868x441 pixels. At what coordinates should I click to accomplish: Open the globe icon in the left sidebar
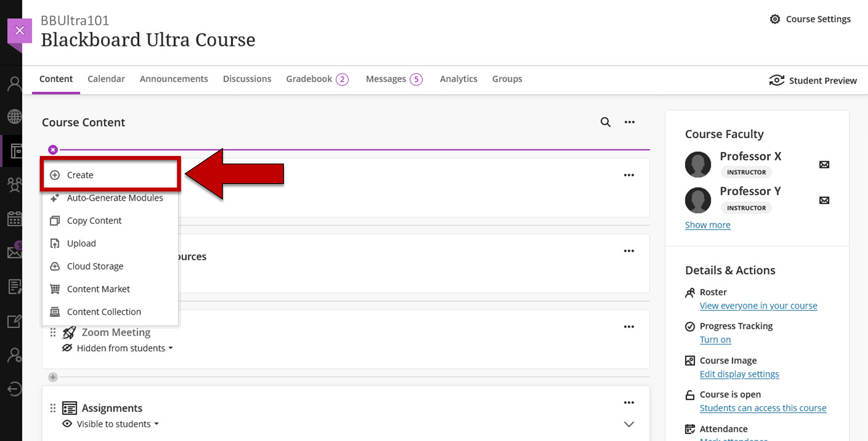[15, 116]
